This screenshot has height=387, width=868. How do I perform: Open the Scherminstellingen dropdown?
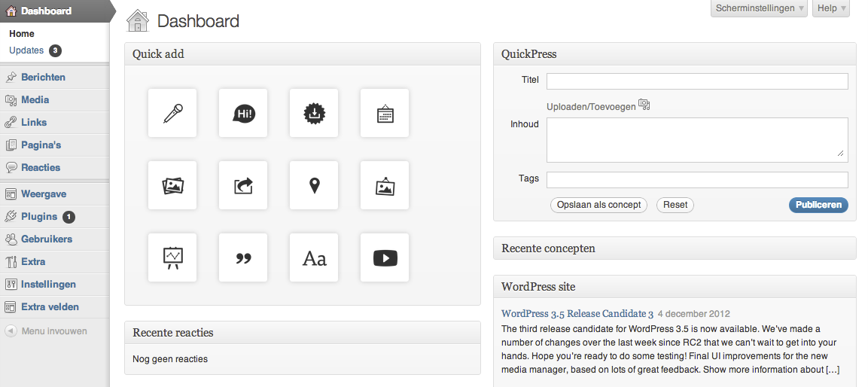[759, 8]
